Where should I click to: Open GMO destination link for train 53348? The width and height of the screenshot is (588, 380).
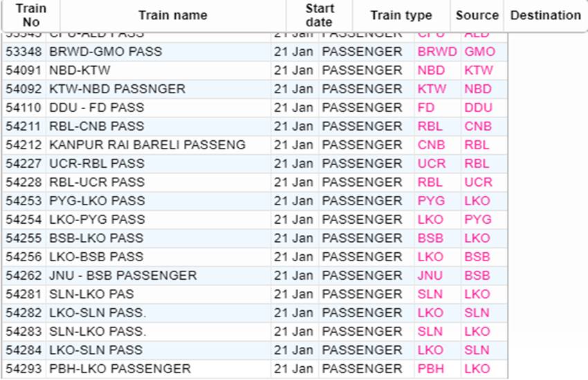pyautogui.click(x=479, y=52)
